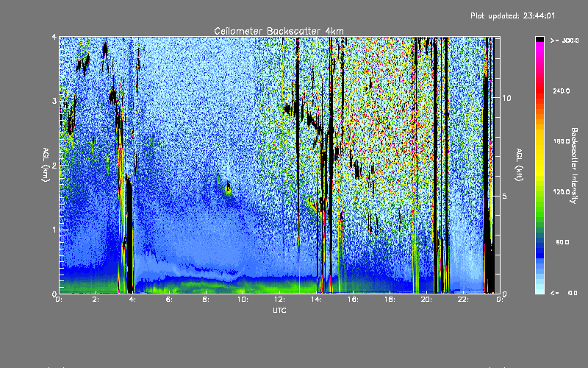Click the '2:' hour tick label
The height and width of the screenshot is (368, 588).
tap(96, 300)
